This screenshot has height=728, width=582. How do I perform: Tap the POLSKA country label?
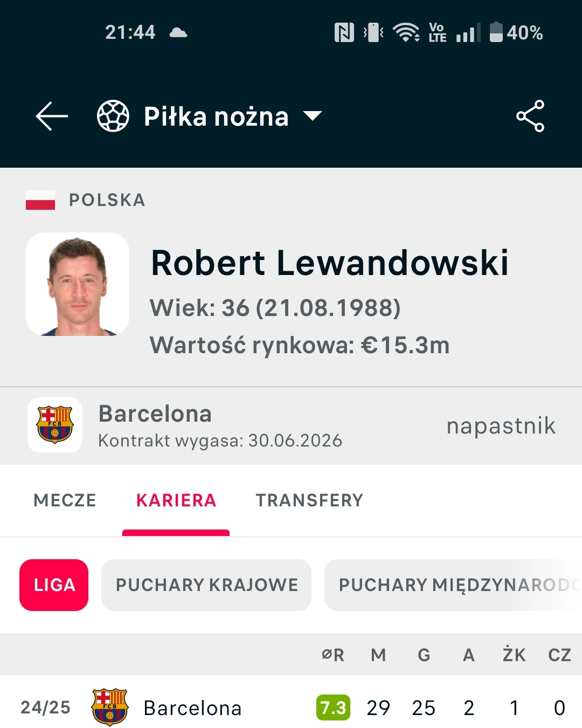[x=107, y=200]
